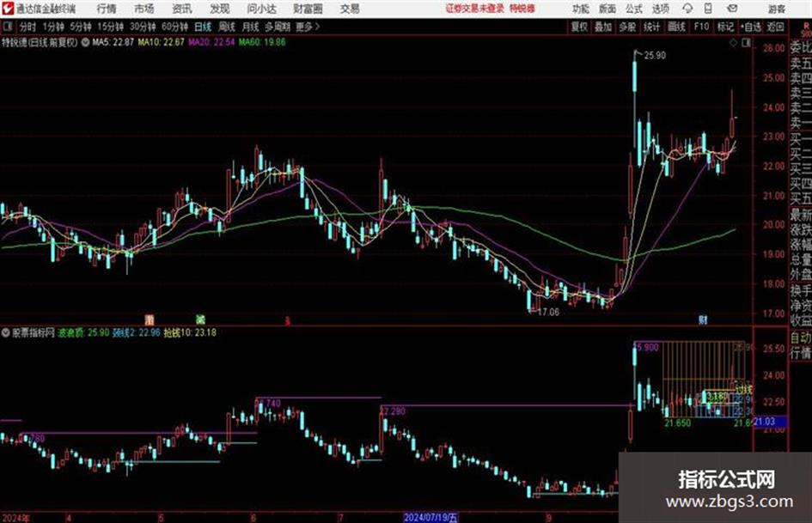Open the 行情 menu

coord(107,9)
